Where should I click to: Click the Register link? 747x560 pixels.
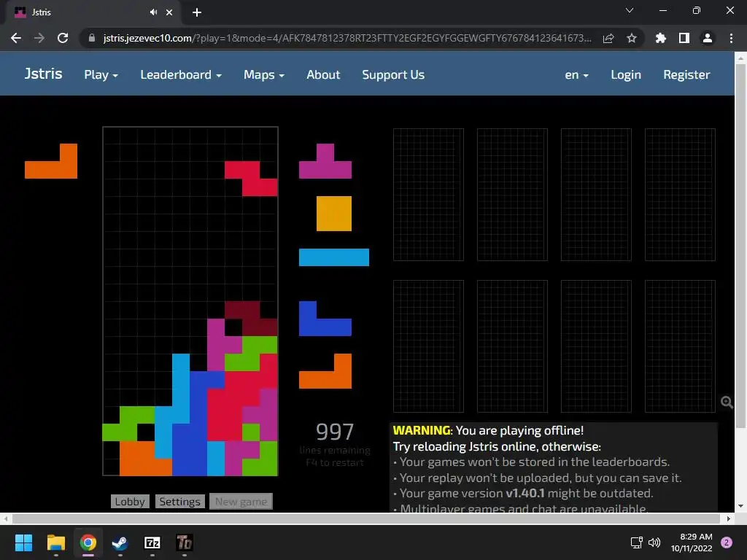click(686, 75)
